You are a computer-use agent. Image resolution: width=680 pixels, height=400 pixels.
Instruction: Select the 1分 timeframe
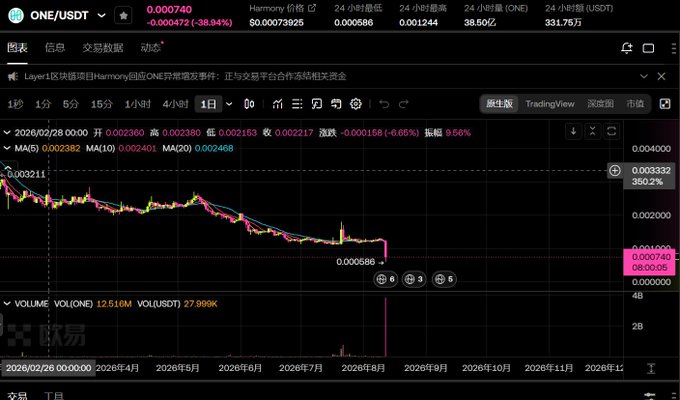[43, 104]
